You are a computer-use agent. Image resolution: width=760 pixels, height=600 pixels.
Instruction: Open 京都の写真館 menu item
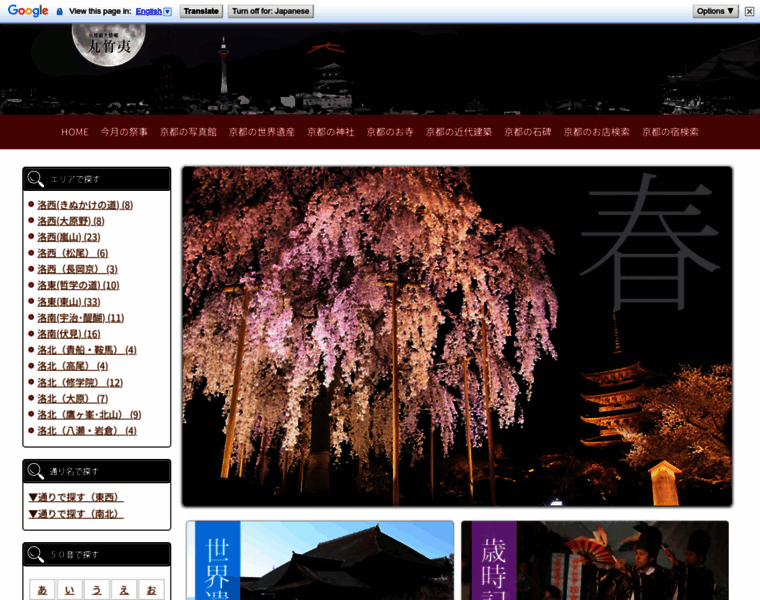pyautogui.click(x=188, y=132)
